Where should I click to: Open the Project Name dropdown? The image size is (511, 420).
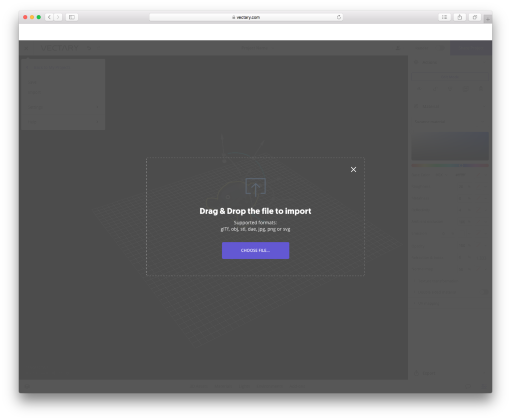[x=257, y=48]
